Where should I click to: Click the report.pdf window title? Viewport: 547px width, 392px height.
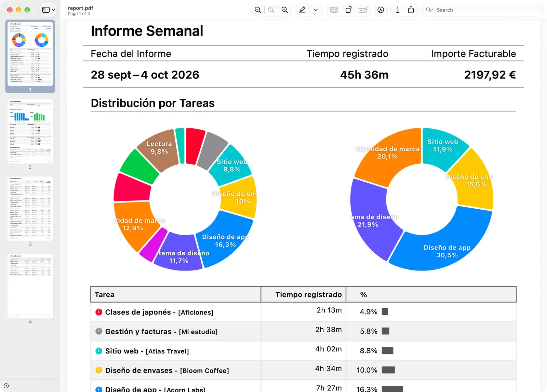click(x=80, y=8)
